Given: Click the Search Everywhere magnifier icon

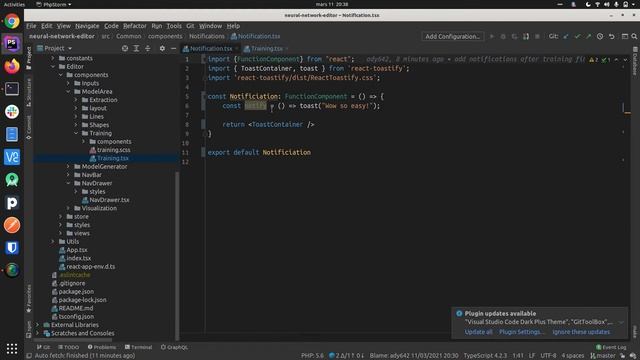Looking at the screenshot, I should coord(634,36).
